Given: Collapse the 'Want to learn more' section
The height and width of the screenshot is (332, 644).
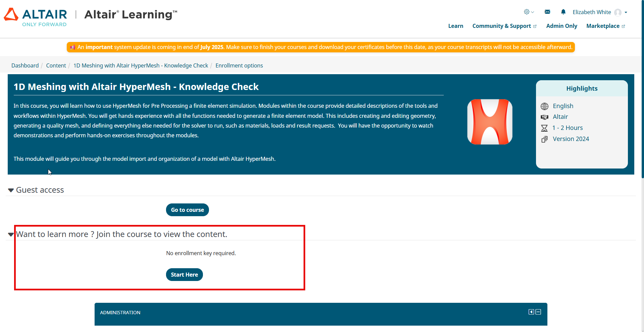Looking at the screenshot, I should pyautogui.click(x=11, y=235).
